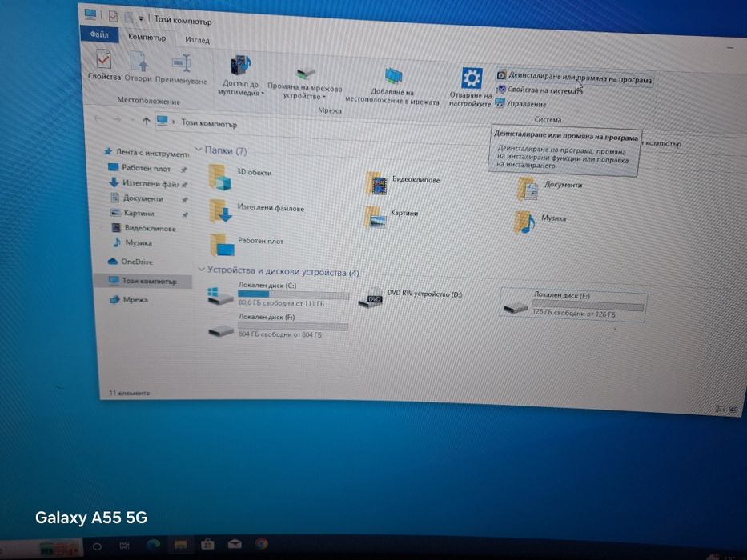This screenshot has height=560, width=747.
Task: Click Управление in the Система group
Action: [x=520, y=103]
